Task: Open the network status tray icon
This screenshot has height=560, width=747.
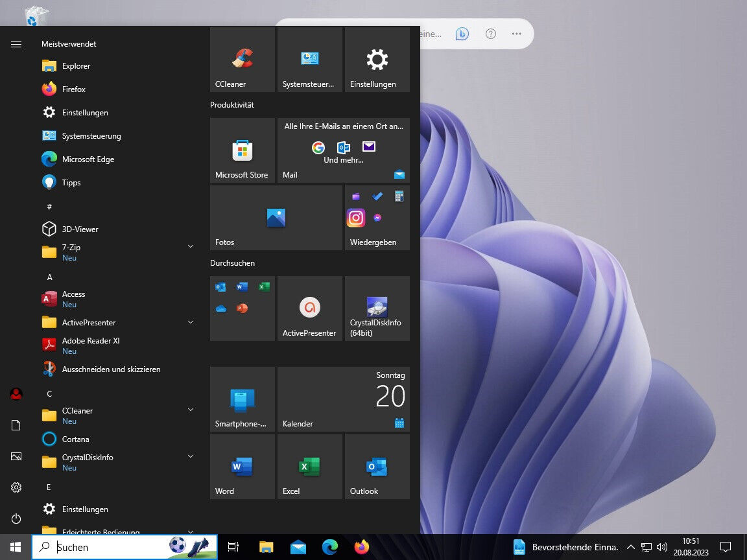Action: click(646, 547)
